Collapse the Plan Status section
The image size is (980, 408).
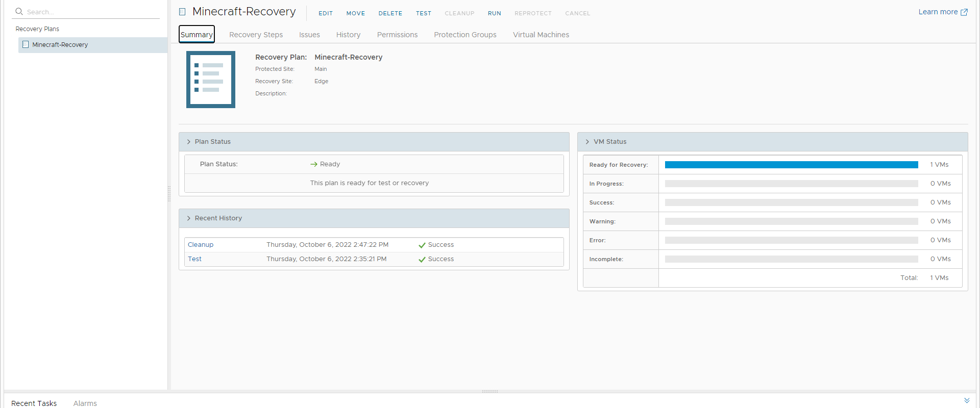pos(188,142)
